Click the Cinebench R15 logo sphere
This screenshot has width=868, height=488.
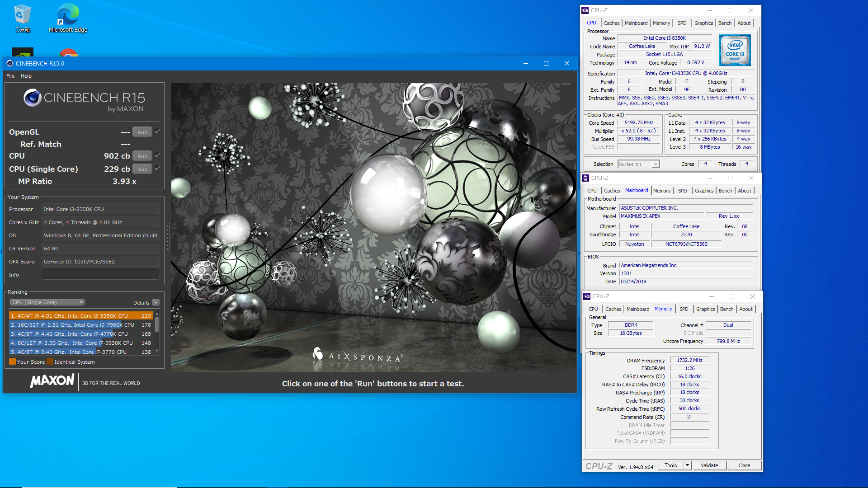[x=33, y=98]
